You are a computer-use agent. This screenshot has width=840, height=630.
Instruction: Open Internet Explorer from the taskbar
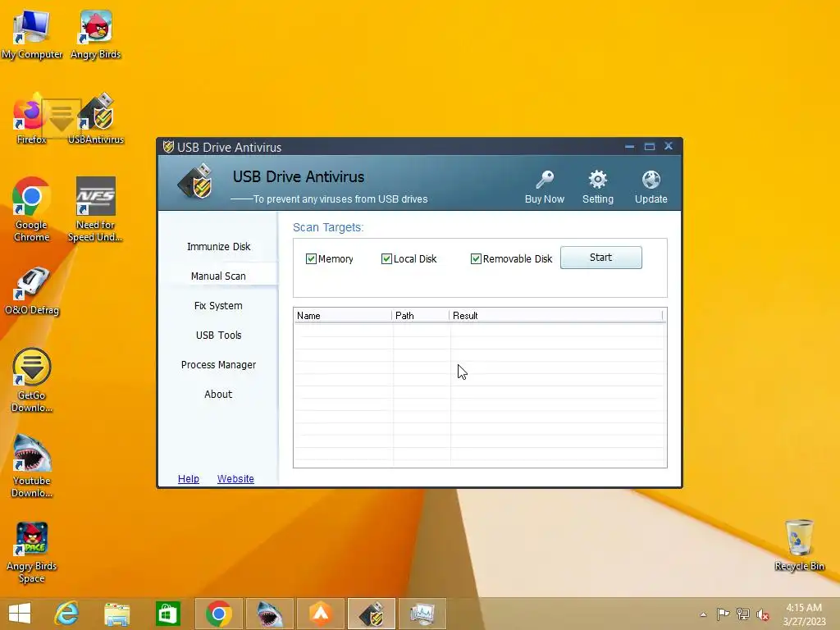67,614
